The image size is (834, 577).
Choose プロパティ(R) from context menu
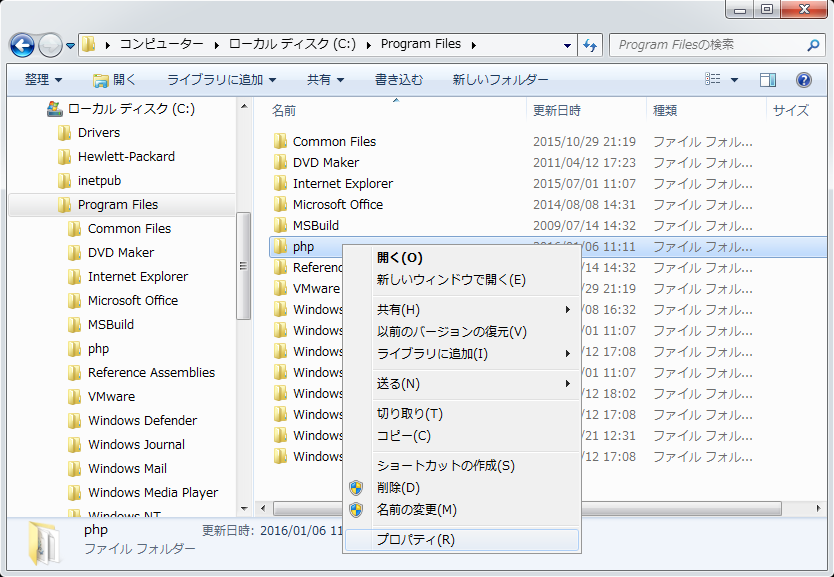(x=415, y=540)
